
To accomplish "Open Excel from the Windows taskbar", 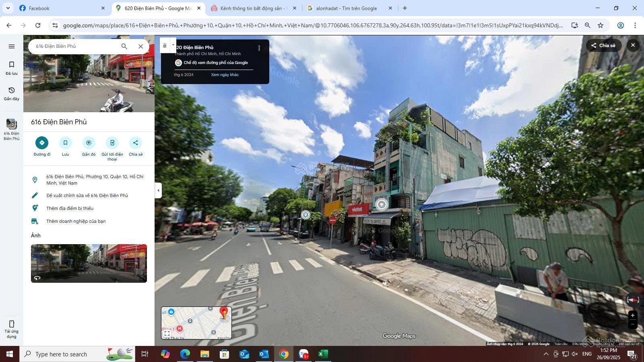I will (x=323, y=354).
